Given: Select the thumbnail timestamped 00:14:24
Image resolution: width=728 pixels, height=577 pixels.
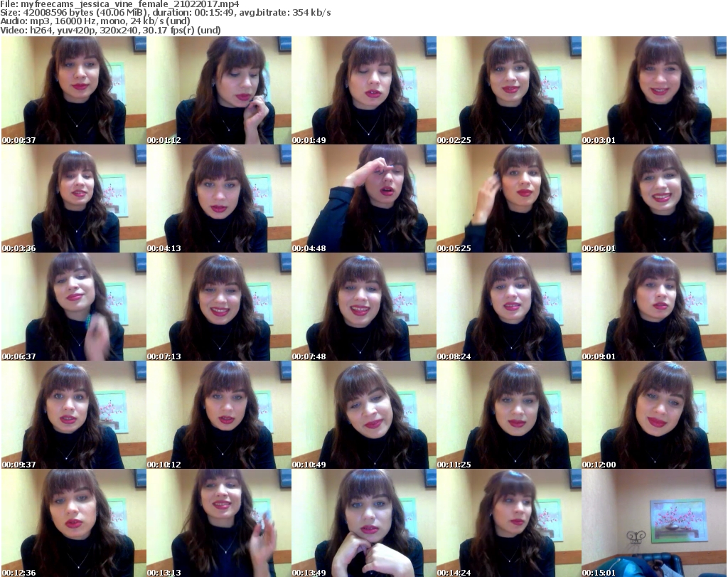Looking at the screenshot, I should click(509, 523).
